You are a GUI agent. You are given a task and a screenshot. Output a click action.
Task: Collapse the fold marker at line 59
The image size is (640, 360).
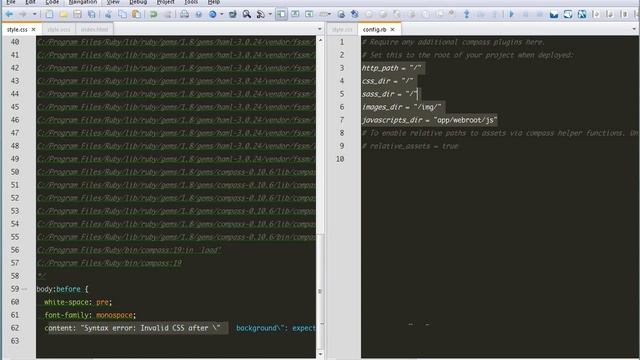(x=24, y=289)
